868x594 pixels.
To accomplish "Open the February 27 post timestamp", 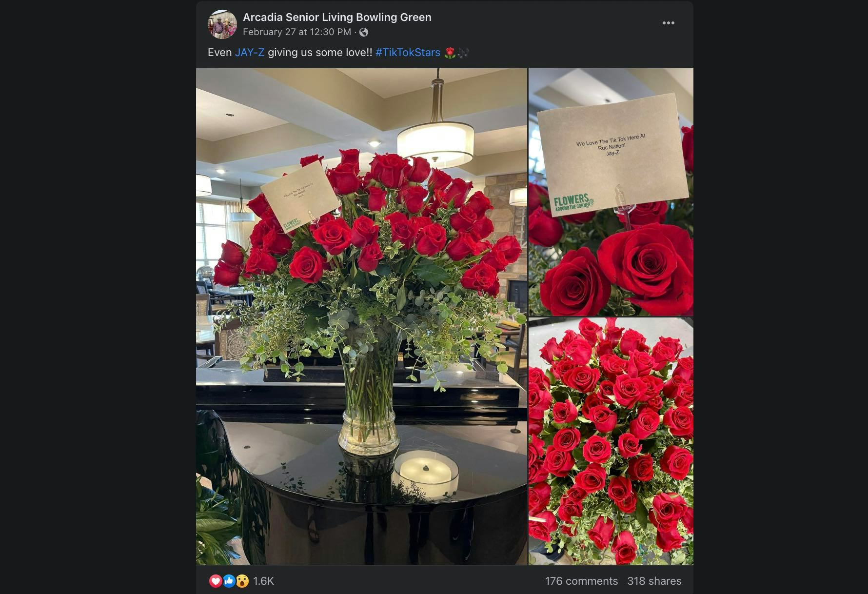I will tap(297, 32).
